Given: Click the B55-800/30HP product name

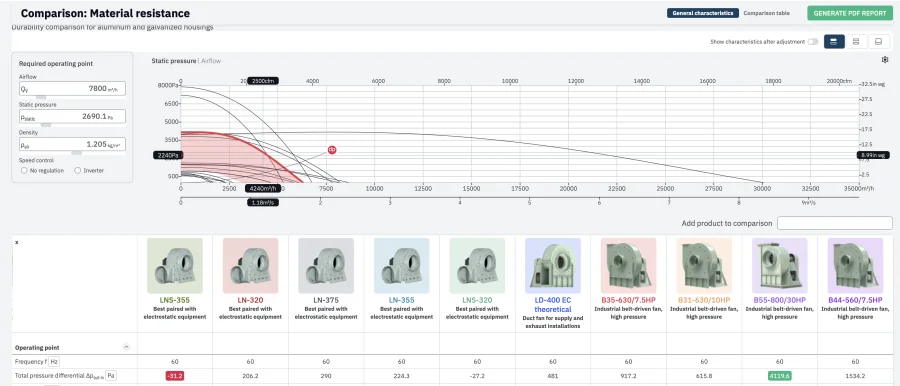Looking at the screenshot, I should point(779,300).
